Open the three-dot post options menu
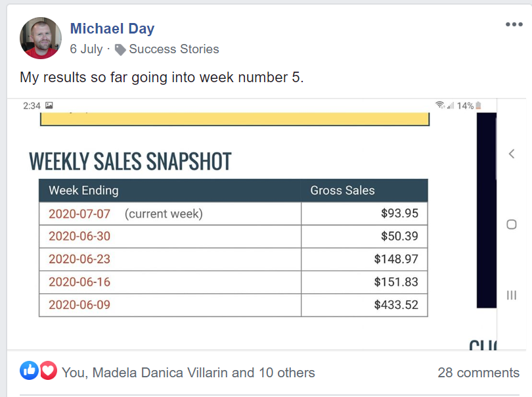Screen dimensions: 532x397 (x=514, y=24)
